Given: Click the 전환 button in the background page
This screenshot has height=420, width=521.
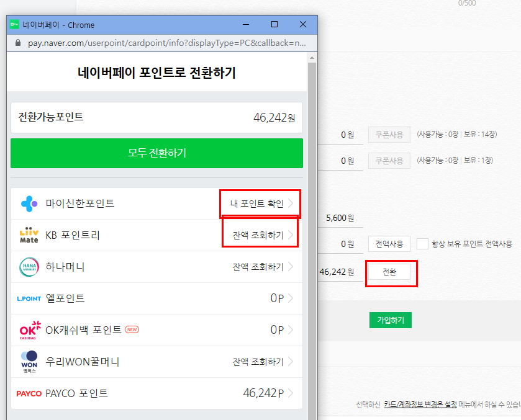Looking at the screenshot, I should pyautogui.click(x=389, y=272).
